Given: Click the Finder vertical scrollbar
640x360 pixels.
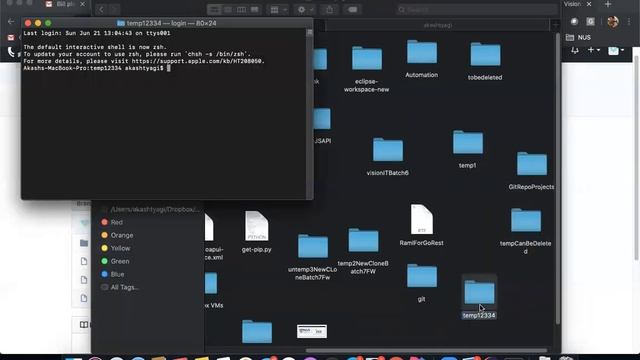Looking at the screenshot, I should click(558, 179).
